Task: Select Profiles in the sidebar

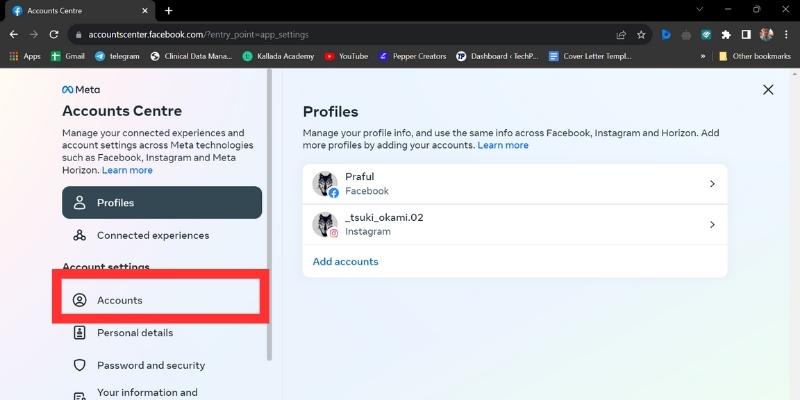Action: (162, 203)
